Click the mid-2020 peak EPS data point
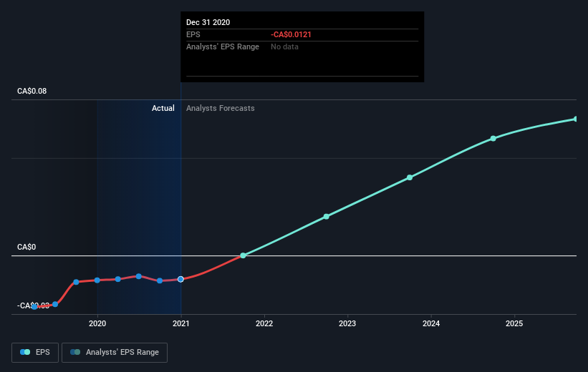Viewport: 588px width, 372px height. coord(139,276)
